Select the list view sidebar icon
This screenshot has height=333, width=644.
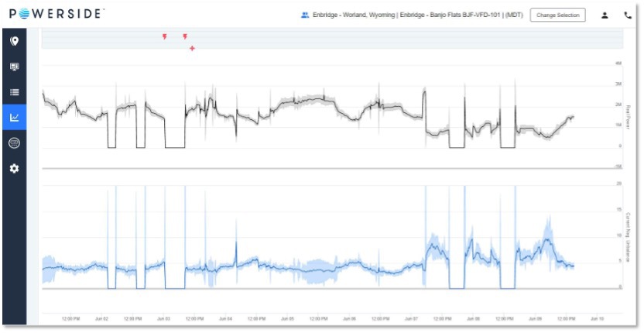pyautogui.click(x=15, y=92)
